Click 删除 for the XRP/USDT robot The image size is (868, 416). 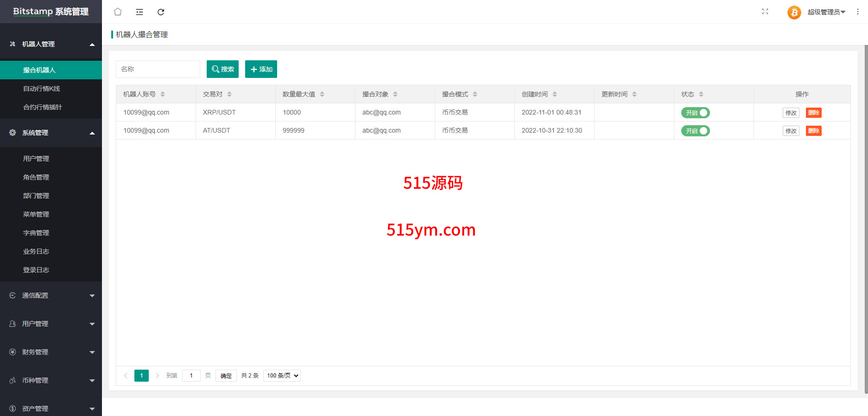click(x=813, y=113)
